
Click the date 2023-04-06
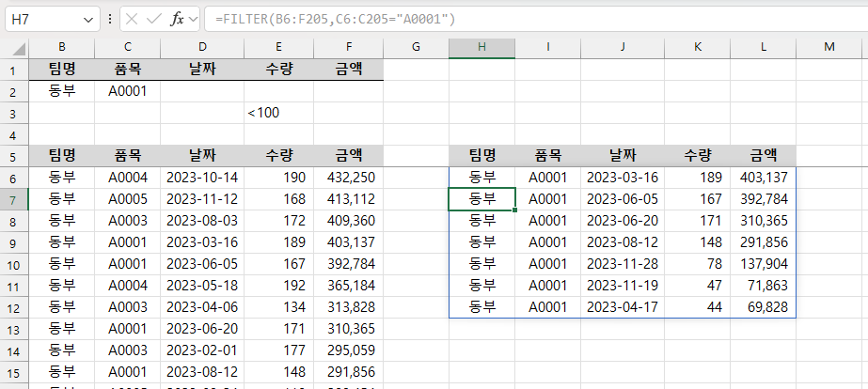(x=202, y=307)
